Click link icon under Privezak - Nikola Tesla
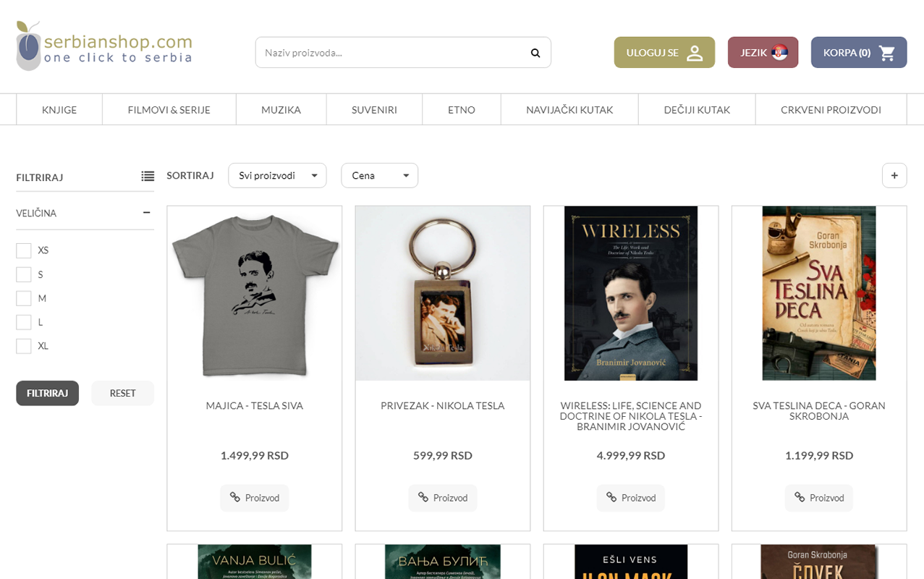This screenshot has height=579, width=924. coord(423,497)
